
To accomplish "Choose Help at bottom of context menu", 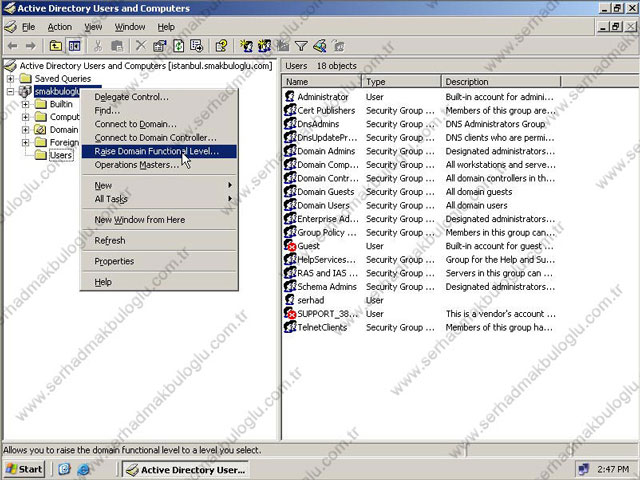I will pyautogui.click(x=159, y=282).
